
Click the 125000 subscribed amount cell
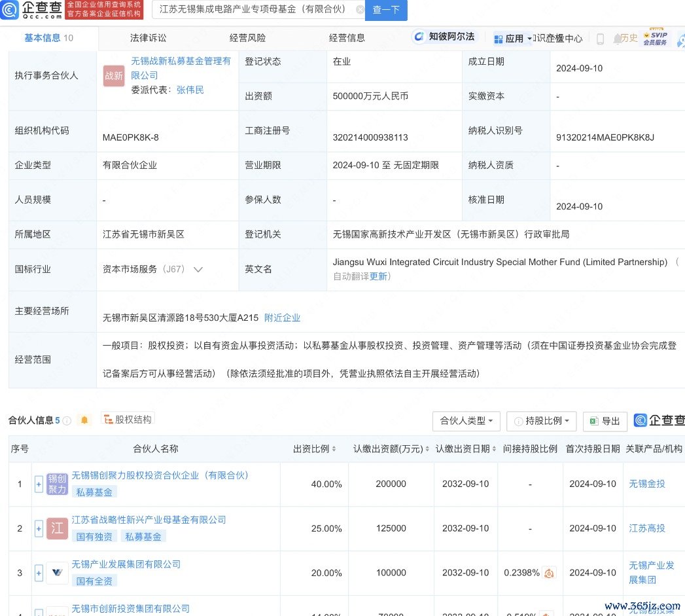point(391,528)
